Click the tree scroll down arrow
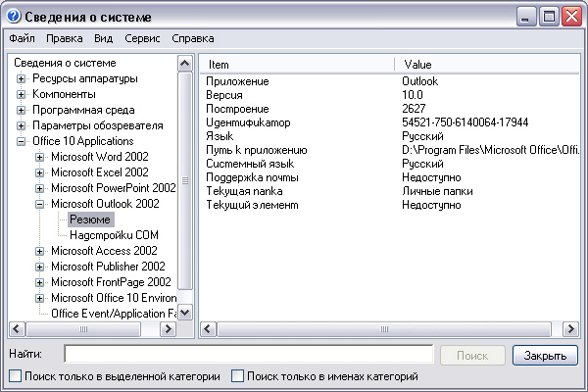Viewport: 588px width, 392px height. pos(185,312)
